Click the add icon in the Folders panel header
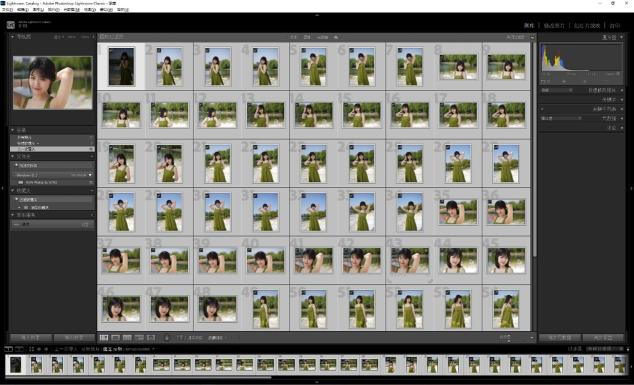634x385 pixels. coord(92,156)
